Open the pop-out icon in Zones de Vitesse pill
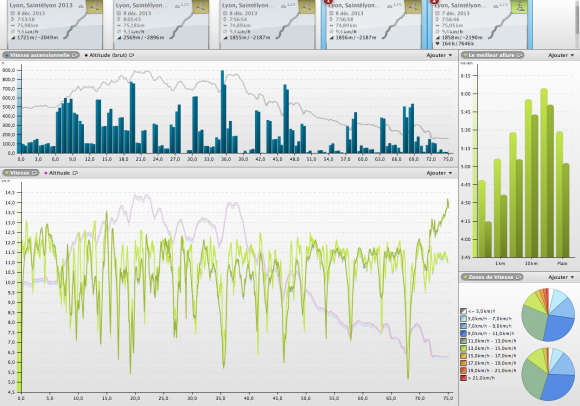 point(519,277)
